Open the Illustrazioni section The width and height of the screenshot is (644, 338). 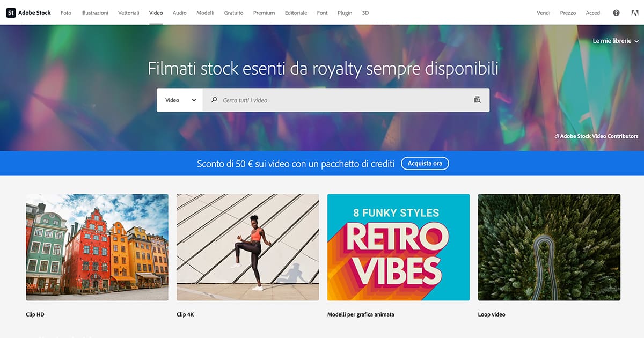pos(94,13)
